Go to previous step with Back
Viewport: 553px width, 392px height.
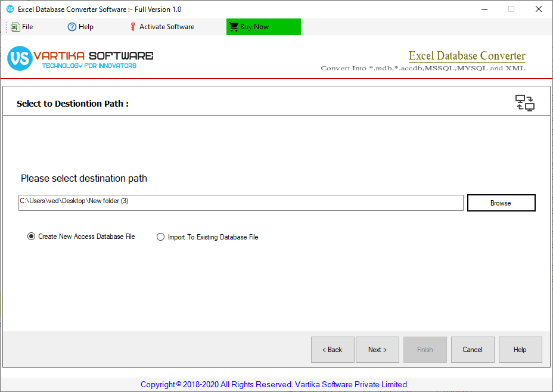coord(333,350)
